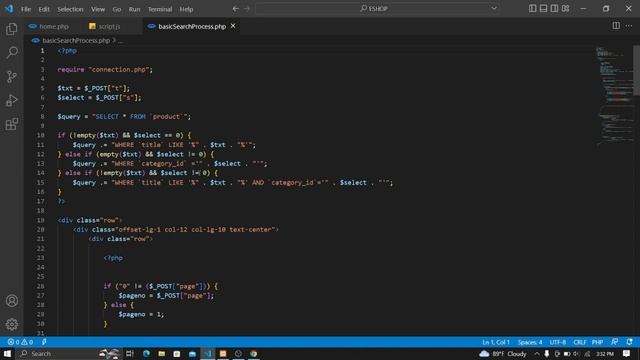
Task: Click the $pageno = 1; line
Action: pyautogui.click(x=141, y=314)
